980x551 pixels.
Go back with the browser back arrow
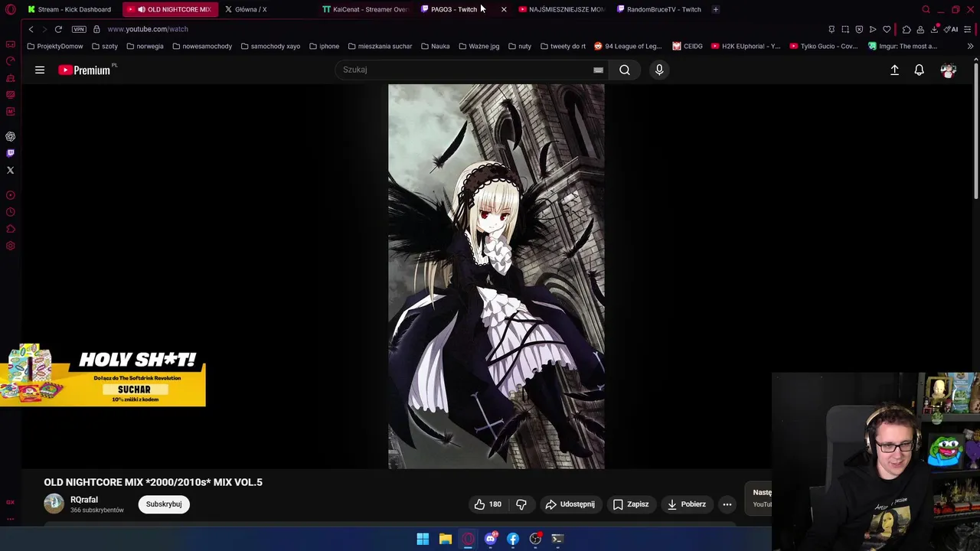coord(31,29)
